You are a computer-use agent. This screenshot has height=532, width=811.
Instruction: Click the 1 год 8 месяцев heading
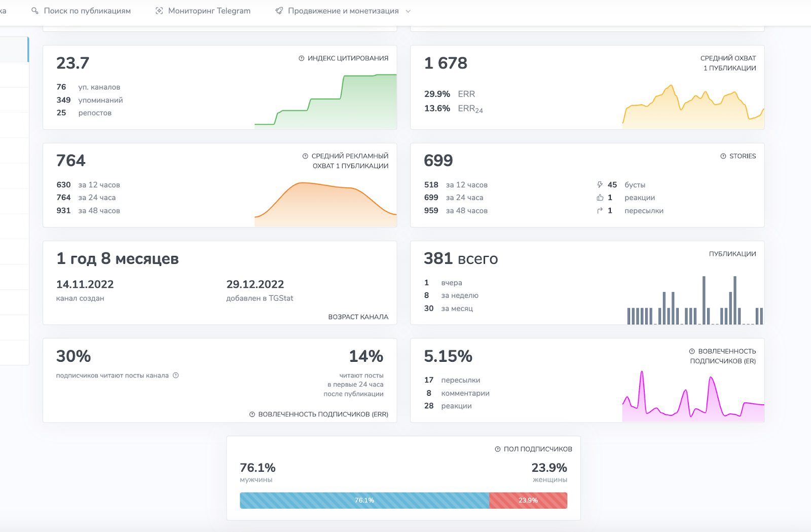[118, 258]
